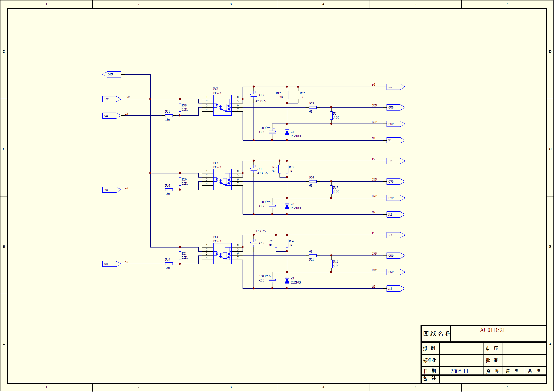Pick resistor R51 2.2K body
The height and width of the screenshot is (392, 554).
[x=180, y=256]
